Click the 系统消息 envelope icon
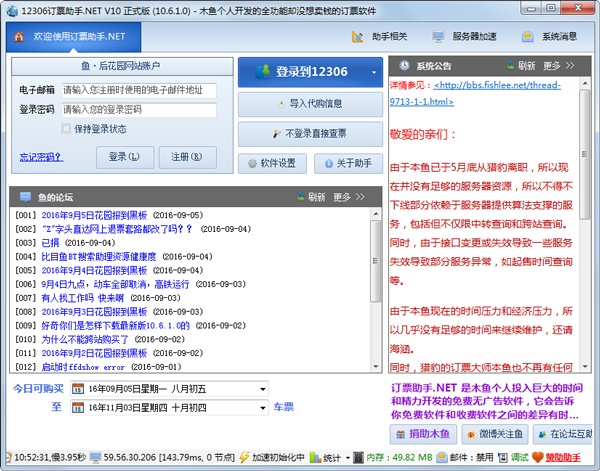This screenshot has height=471, width=600. coord(528,37)
